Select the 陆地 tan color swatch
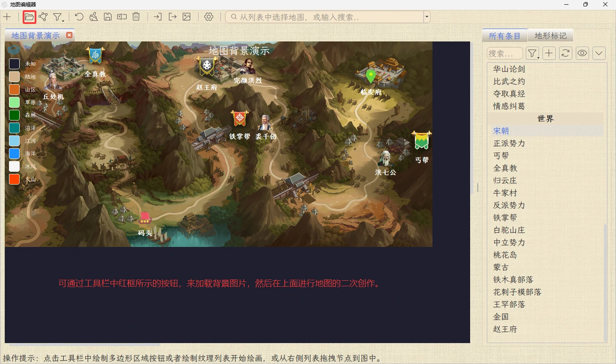Viewport: 616px width, 364px height. pos(15,76)
